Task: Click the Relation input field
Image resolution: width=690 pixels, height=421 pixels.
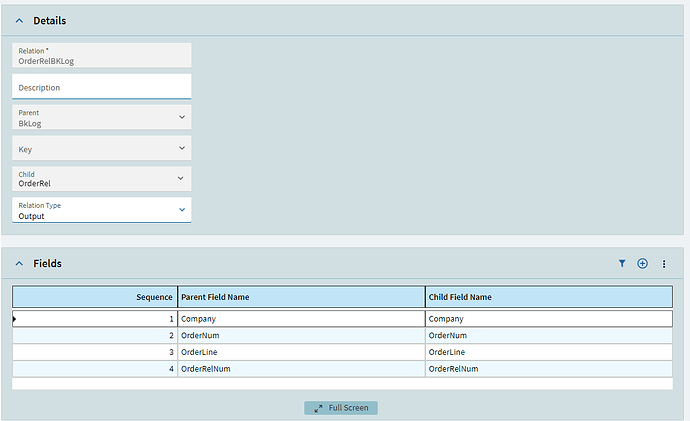Action: (102, 55)
